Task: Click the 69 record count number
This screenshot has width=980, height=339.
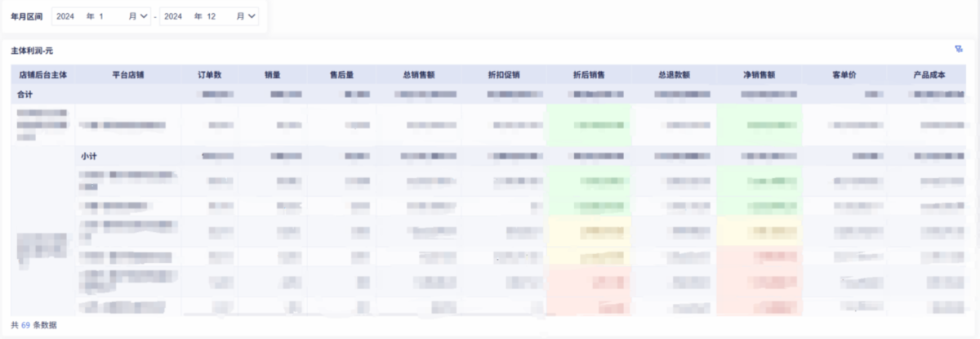Action: (x=25, y=325)
